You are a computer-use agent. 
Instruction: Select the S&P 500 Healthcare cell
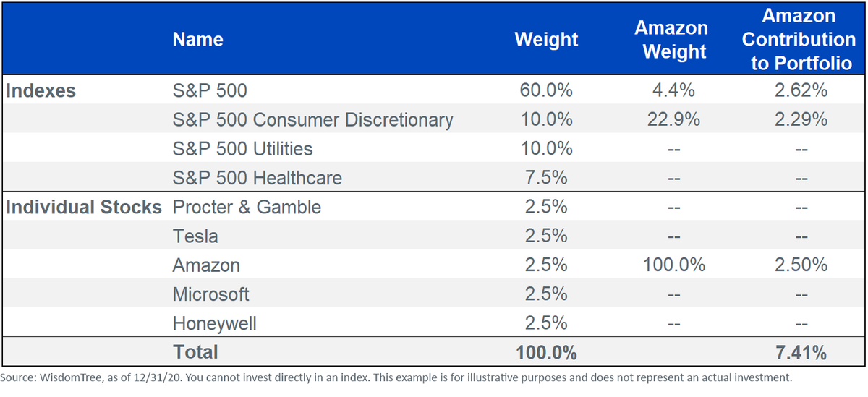(257, 178)
